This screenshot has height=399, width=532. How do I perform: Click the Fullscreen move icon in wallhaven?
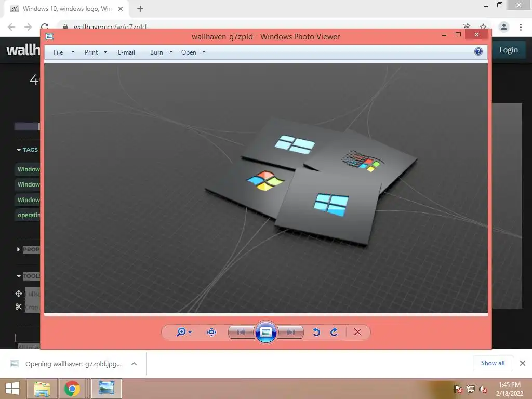pyautogui.click(x=19, y=294)
